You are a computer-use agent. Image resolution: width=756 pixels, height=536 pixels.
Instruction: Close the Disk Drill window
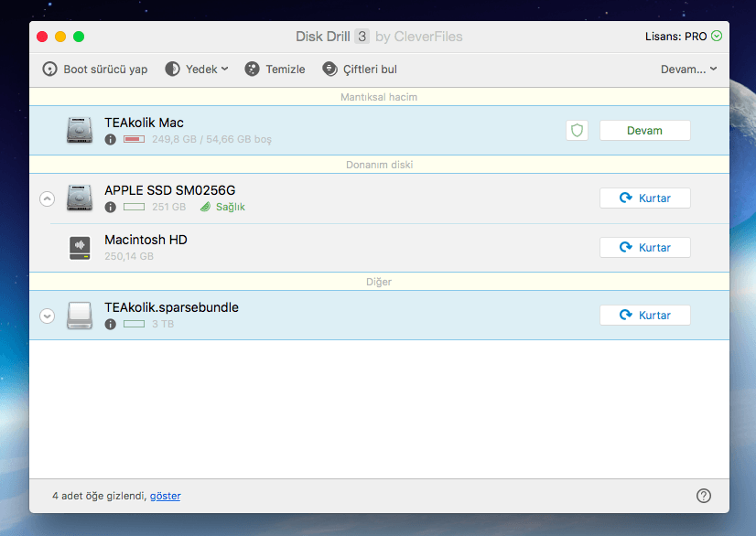tap(42, 37)
